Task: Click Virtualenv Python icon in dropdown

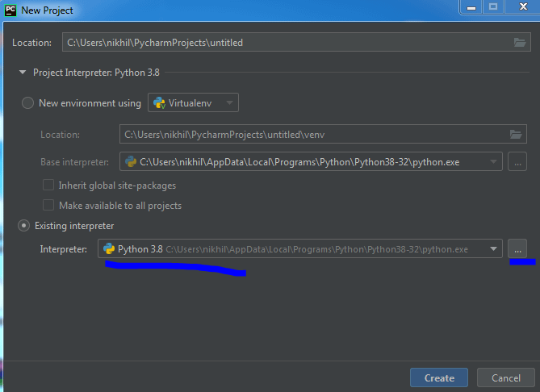Action: click(x=159, y=103)
